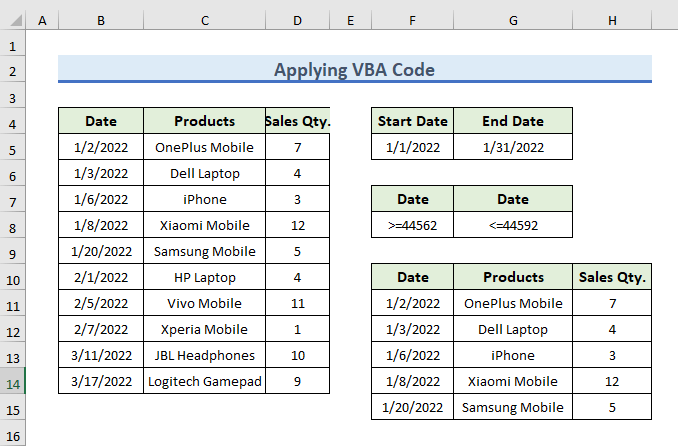Select the '>=44562' criteria cell
Viewport: 678px width, 446px height.
[412, 226]
